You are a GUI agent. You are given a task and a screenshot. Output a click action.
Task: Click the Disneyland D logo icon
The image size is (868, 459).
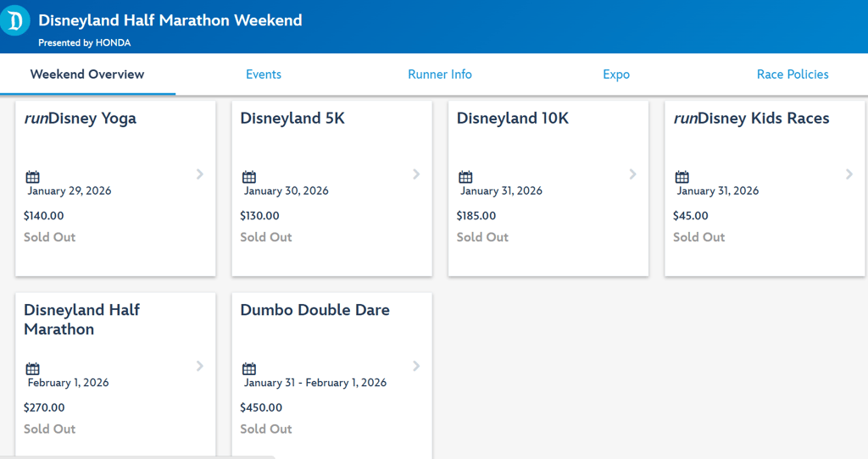coord(14,21)
